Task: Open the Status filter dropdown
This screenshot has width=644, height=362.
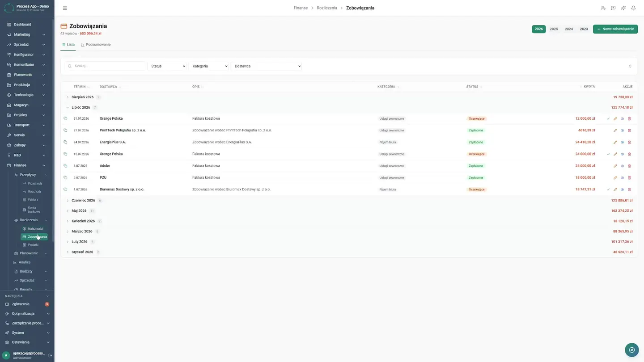Action: click(x=167, y=66)
